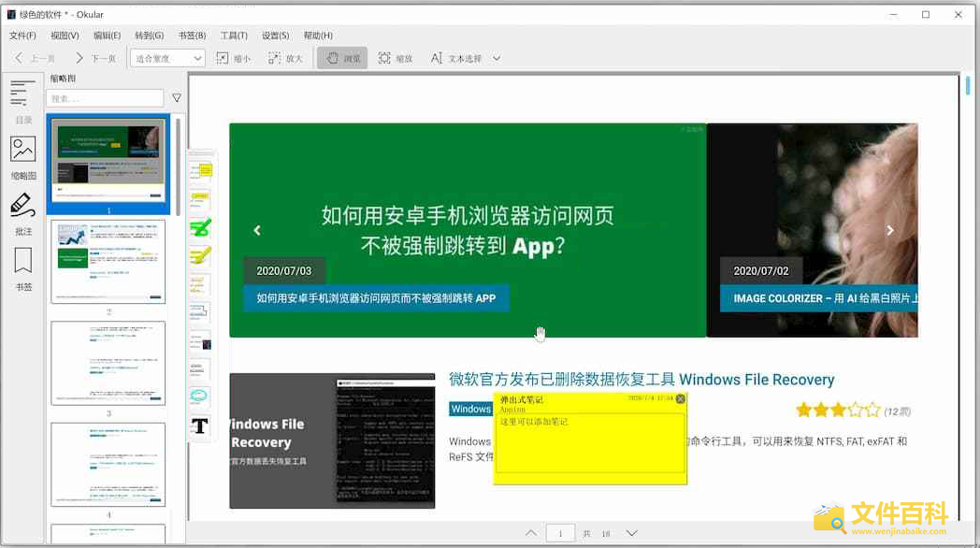This screenshot has height=548, width=980.
Task: Click the page down arrow at bottom
Action: click(x=632, y=533)
